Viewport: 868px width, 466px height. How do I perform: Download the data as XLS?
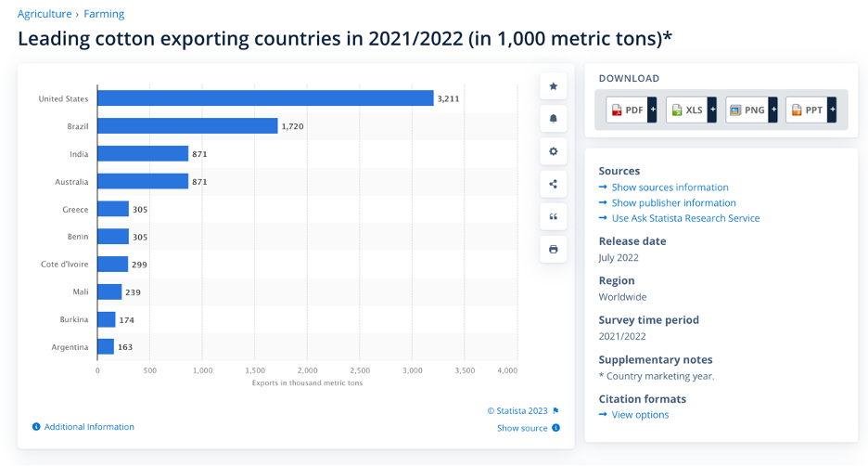tap(686, 110)
